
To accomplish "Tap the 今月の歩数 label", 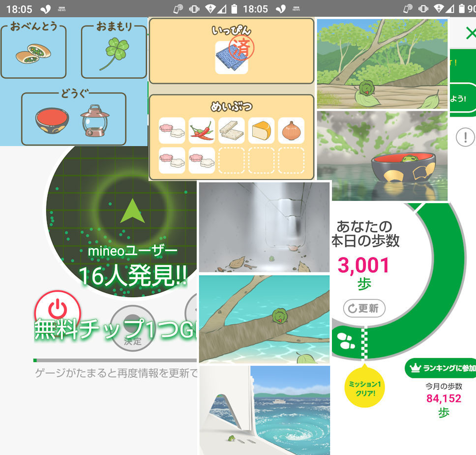I will click(444, 386).
